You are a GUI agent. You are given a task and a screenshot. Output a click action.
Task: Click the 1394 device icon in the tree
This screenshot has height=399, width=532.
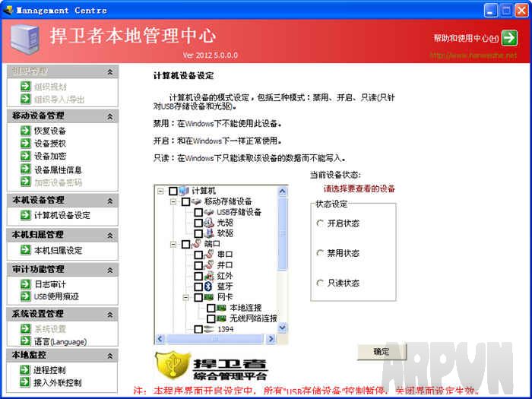click(x=209, y=329)
